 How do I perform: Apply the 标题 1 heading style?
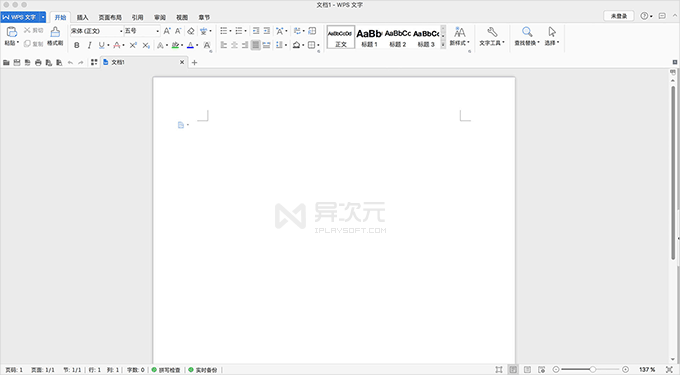click(369, 37)
